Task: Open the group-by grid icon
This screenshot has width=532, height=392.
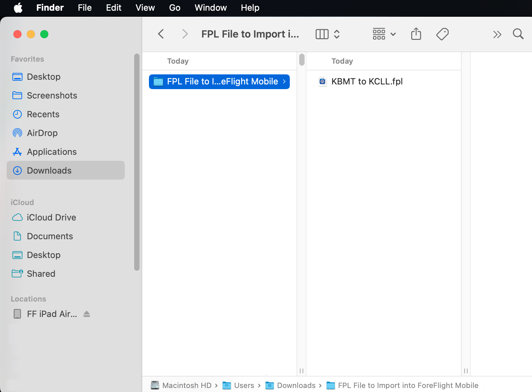Action: pos(379,34)
